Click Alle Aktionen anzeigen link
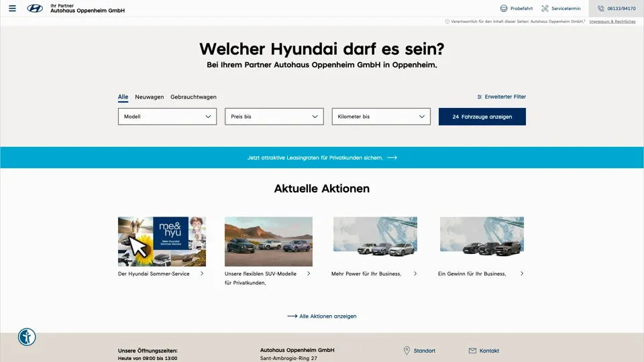644x362 pixels. pos(328,316)
